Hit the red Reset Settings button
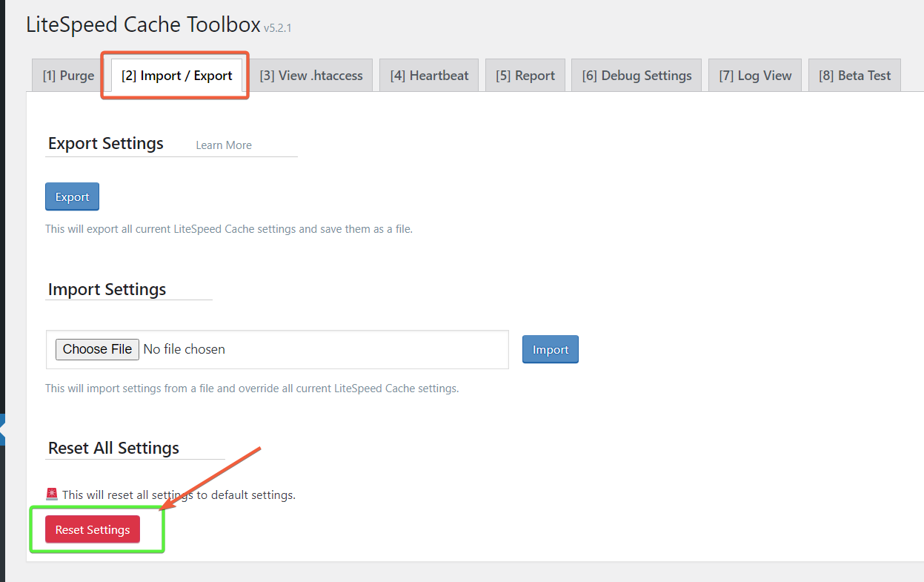Image resolution: width=924 pixels, height=582 pixels. tap(93, 529)
